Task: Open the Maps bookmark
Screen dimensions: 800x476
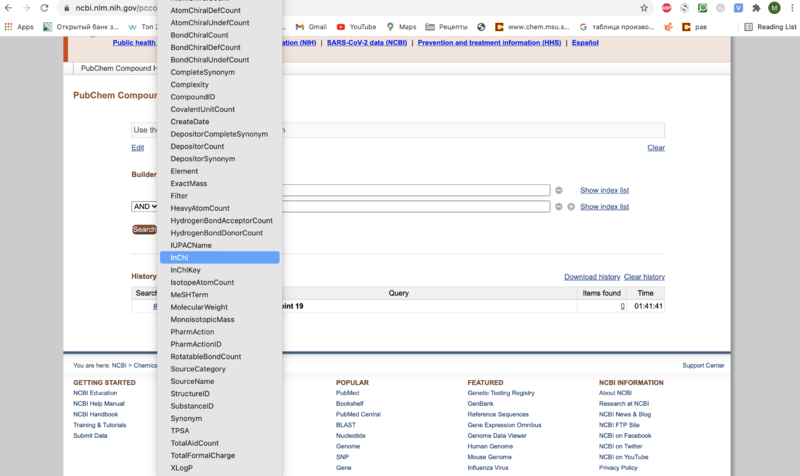Action: pos(401,27)
